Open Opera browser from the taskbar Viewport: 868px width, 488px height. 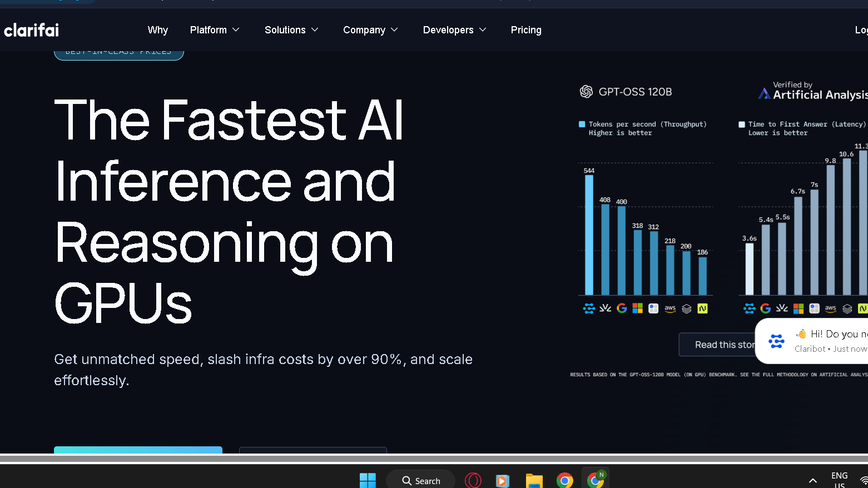pyautogui.click(x=473, y=480)
